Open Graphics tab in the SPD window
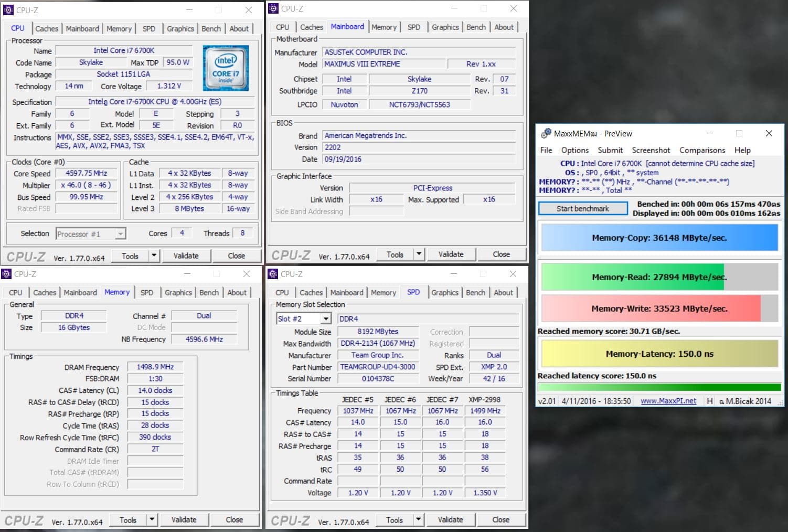This screenshot has height=532, width=788. pos(444,293)
